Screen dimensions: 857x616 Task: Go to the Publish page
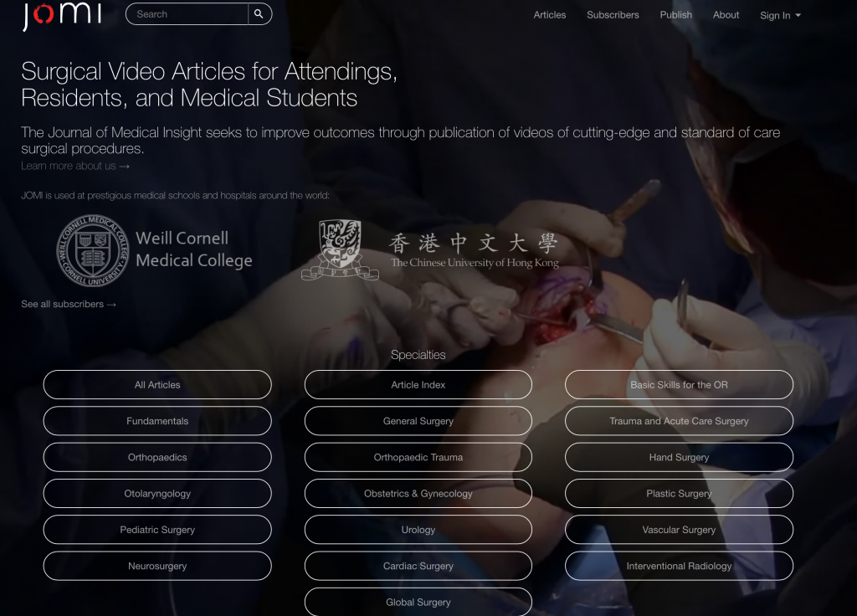coord(675,15)
